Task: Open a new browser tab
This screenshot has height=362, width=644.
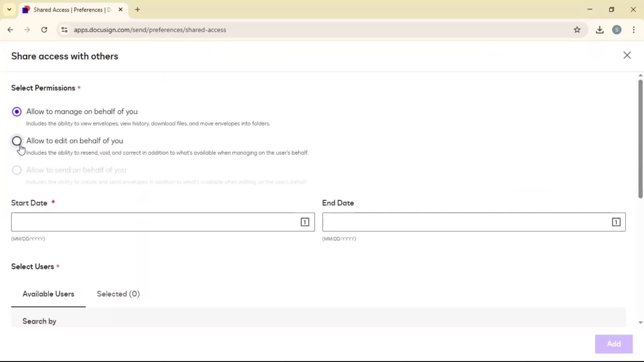Action: (138, 9)
